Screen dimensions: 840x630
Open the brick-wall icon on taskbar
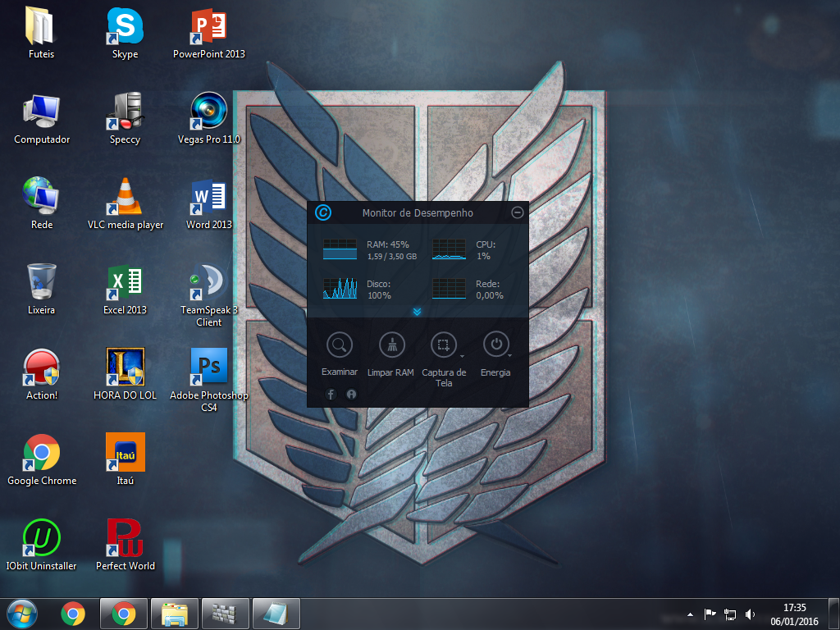pos(225,614)
